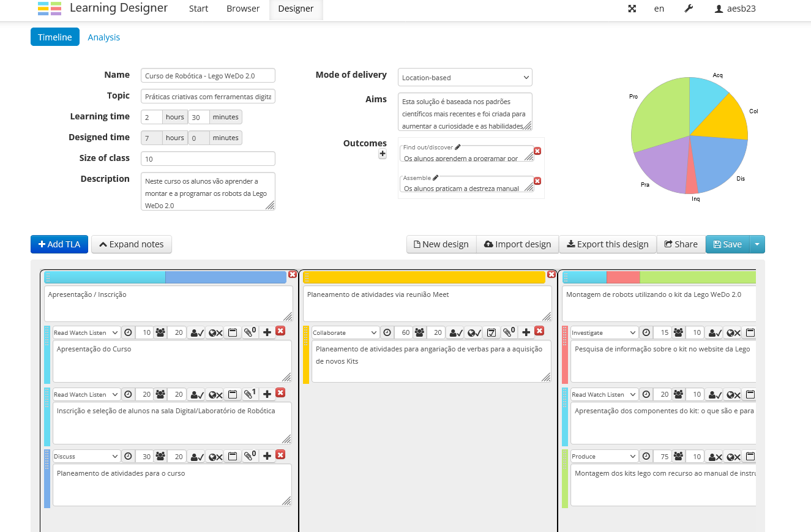Toggle fullscreen mode icon in top bar
The height and width of the screenshot is (532, 811).
click(x=632, y=9)
